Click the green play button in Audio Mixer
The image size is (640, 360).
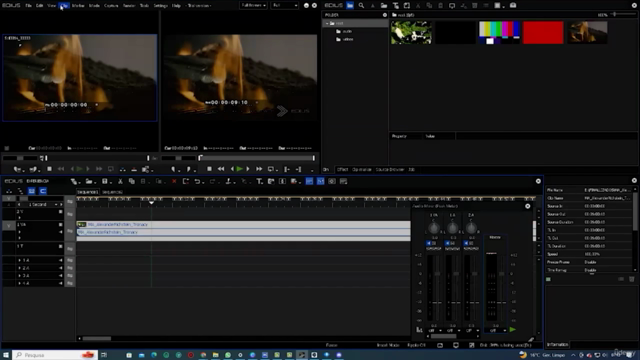[513, 329]
